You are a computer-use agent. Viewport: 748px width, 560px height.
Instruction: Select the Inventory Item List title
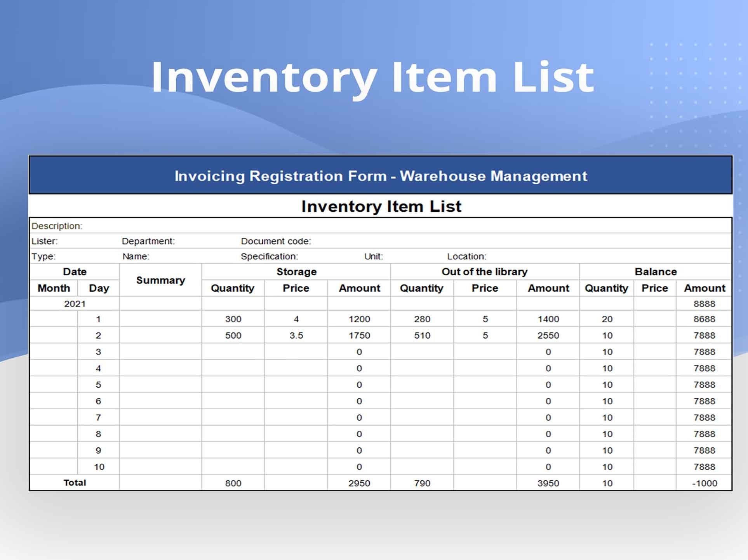[x=381, y=206]
